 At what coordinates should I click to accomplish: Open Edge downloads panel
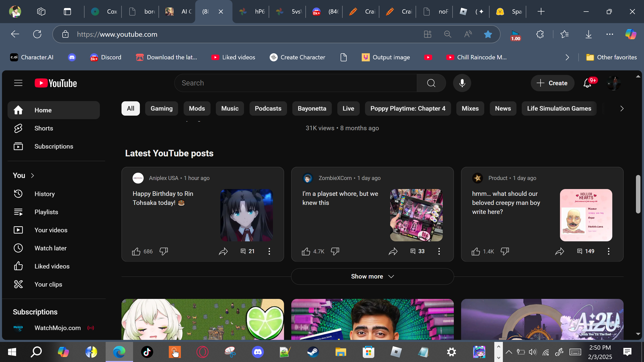tap(589, 34)
